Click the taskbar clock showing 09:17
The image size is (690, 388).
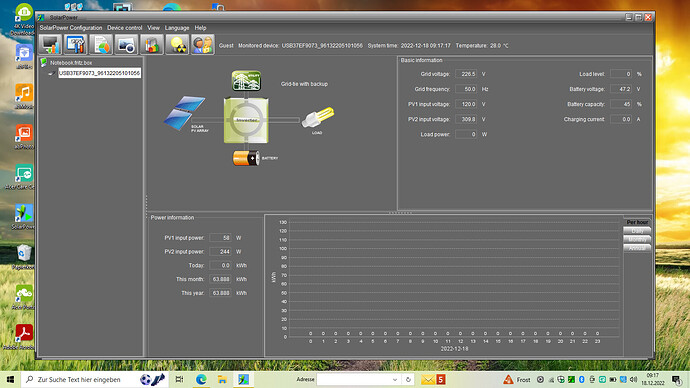click(653, 379)
